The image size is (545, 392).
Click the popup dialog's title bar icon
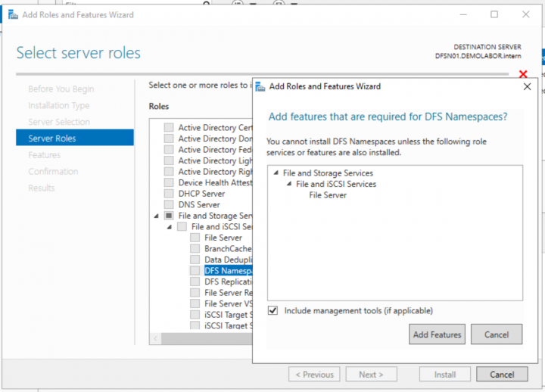(x=260, y=86)
